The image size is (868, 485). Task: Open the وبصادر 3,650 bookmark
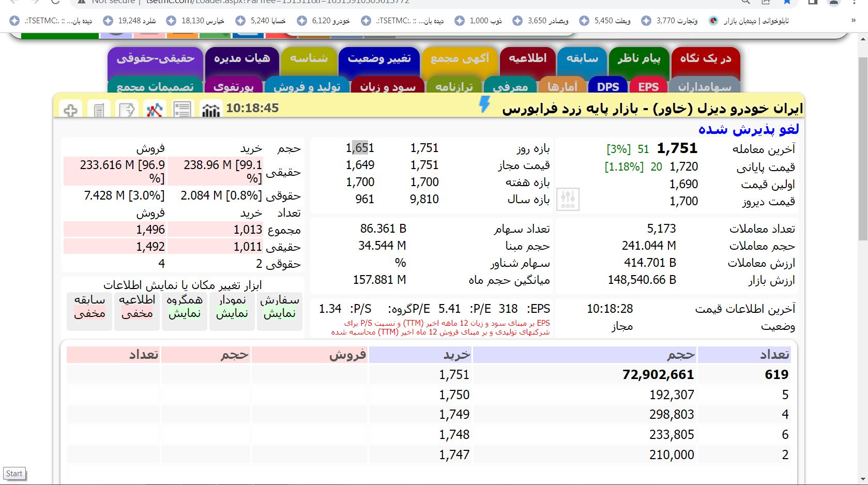541,21
